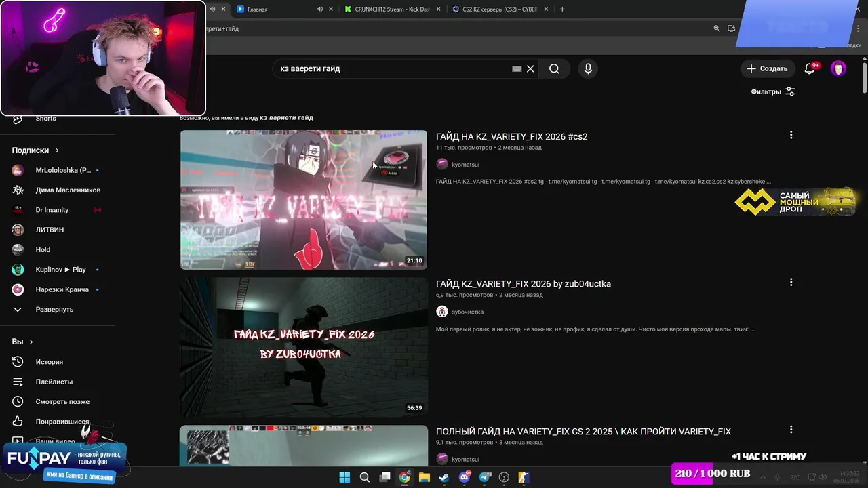
Task: Click the РУС language indicator in tray
Action: pos(795,477)
